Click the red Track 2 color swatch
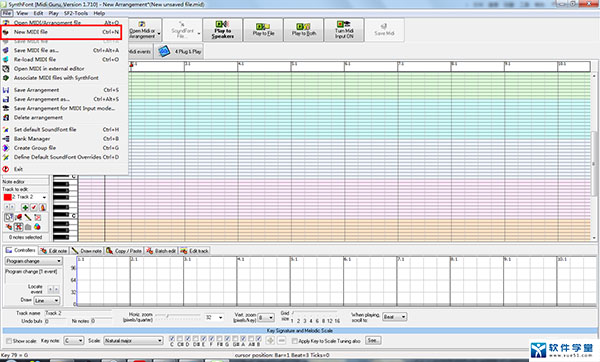The width and height of the screenshot is (600, 362). [x=7, y=197]
